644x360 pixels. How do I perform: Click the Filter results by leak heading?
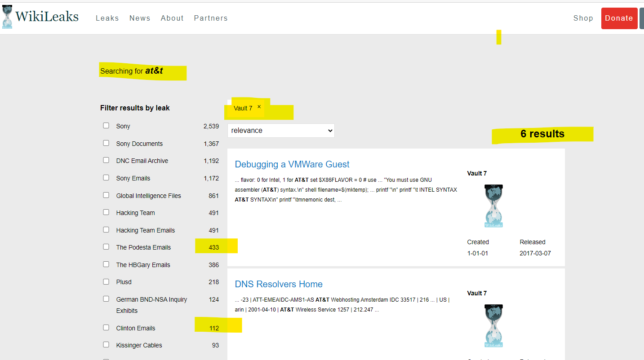click(135, 108)
